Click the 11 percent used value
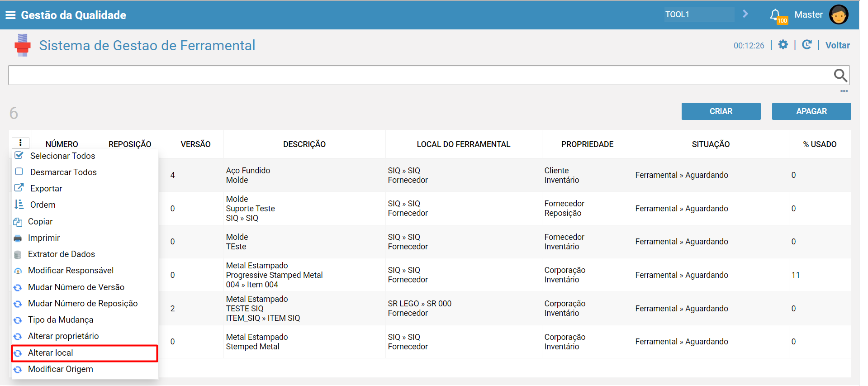The image size is (868, 386). click(795, 275)
